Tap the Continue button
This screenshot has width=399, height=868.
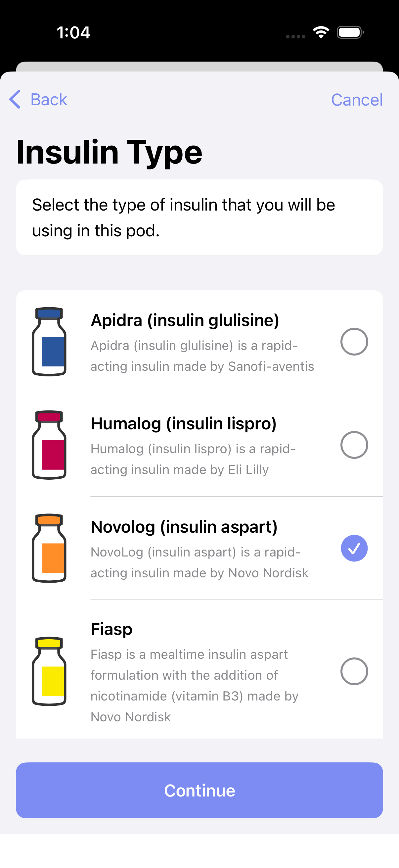(x=199, y=790)
